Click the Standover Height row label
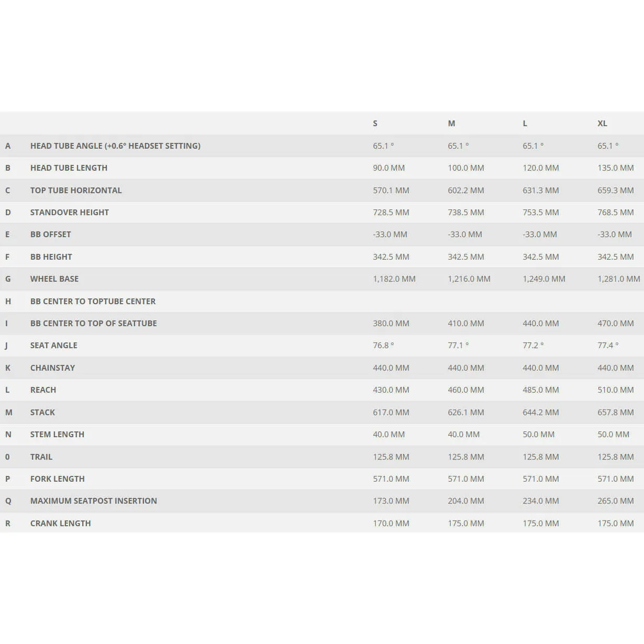The height and width of the screenshot is (644, 644). tap(70, 213)
